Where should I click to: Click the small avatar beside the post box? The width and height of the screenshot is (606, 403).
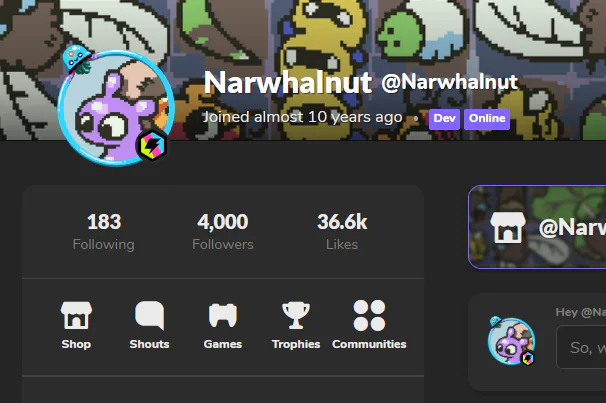coord(511,341)
